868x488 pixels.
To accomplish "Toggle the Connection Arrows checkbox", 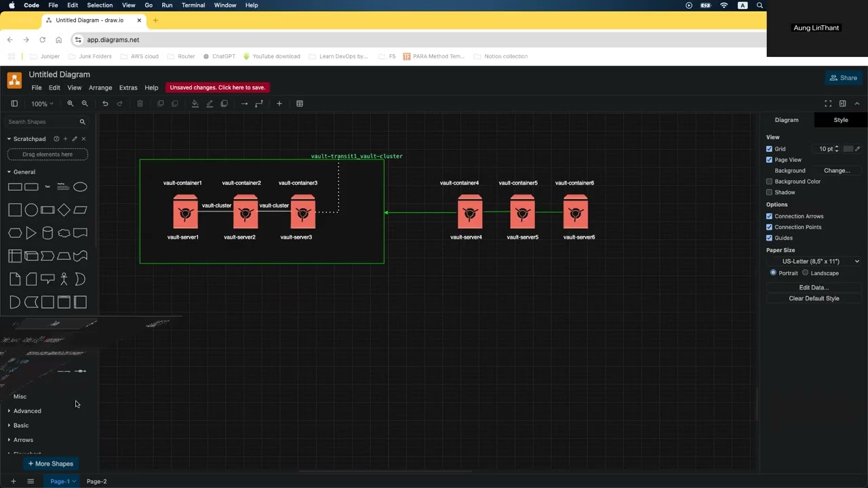I will pos(769,216).
